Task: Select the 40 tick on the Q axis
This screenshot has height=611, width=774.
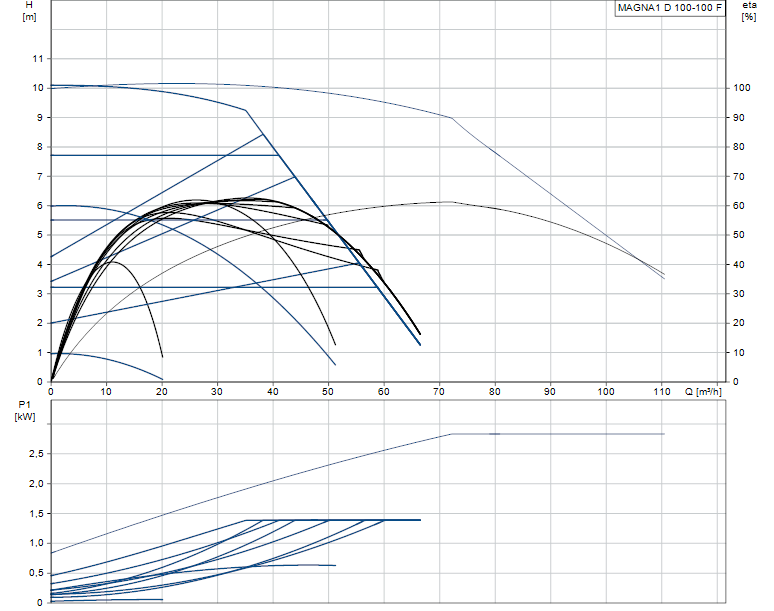Action: click(x=273, y=391)
